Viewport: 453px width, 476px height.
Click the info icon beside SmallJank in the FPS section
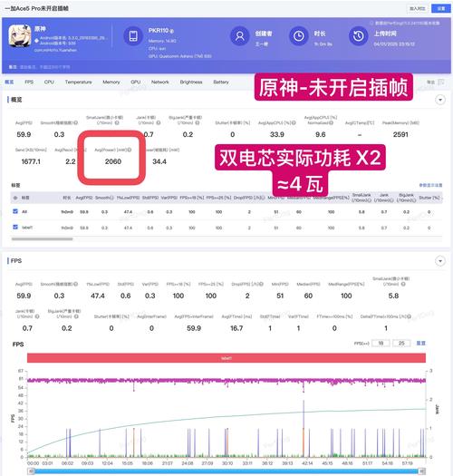[x=403, y=284]
